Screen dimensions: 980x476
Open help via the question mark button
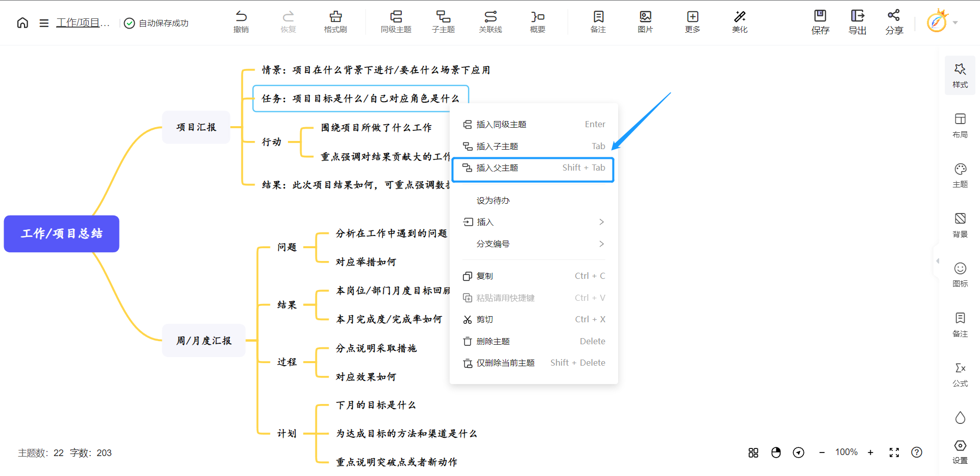pos(917,453)
